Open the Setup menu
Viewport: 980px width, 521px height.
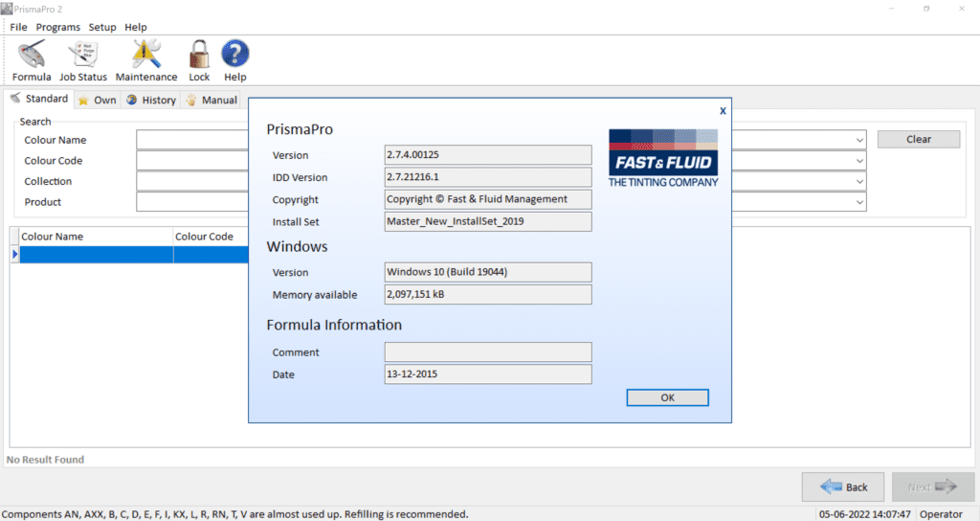point(102,27)
